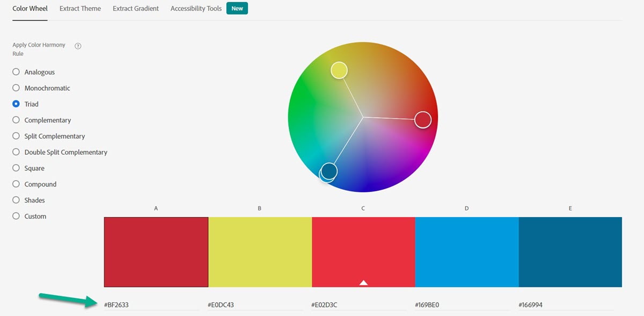The height and width of the screenshot is (316, 644).
Task: Click the hex field #E02D3C
Action: [x=359, y=305]
